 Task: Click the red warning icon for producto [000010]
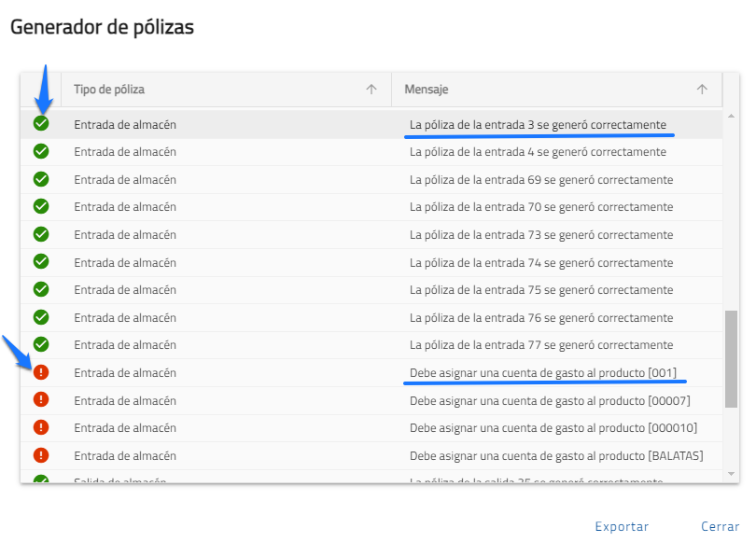click(x=41, y=427)
